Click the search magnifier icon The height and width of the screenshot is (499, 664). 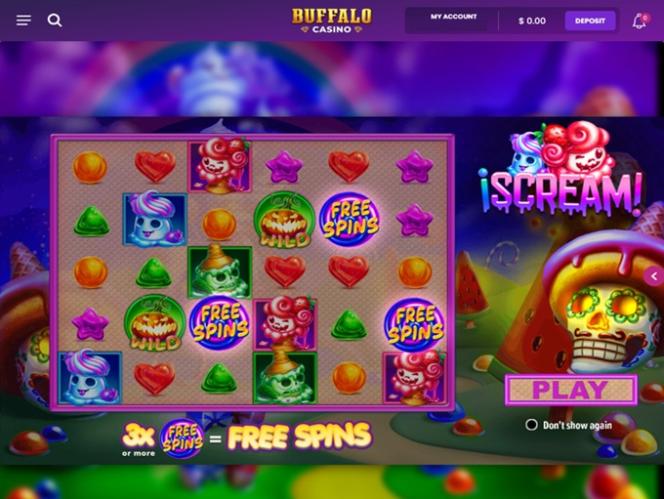55,20
